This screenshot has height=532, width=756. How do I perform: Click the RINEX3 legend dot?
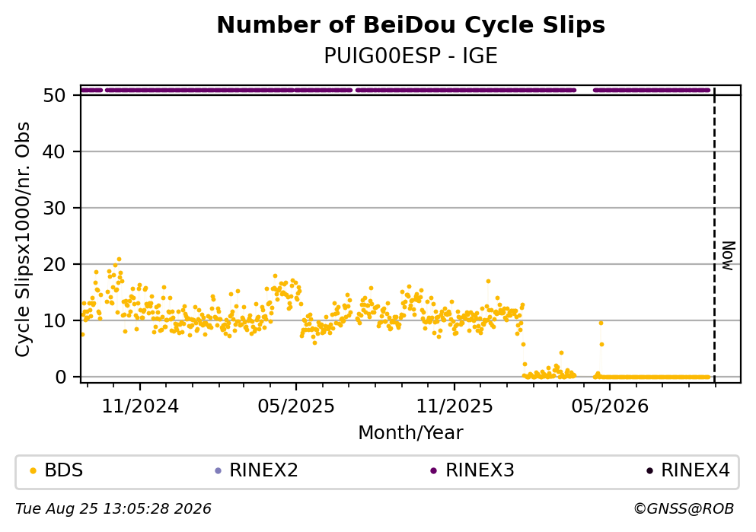tap(433, 471)
